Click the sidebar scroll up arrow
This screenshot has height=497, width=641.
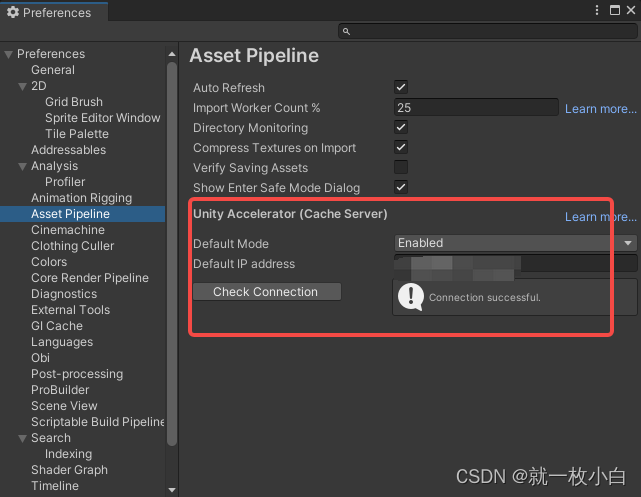pyautogui.click(x=172, y=54)
